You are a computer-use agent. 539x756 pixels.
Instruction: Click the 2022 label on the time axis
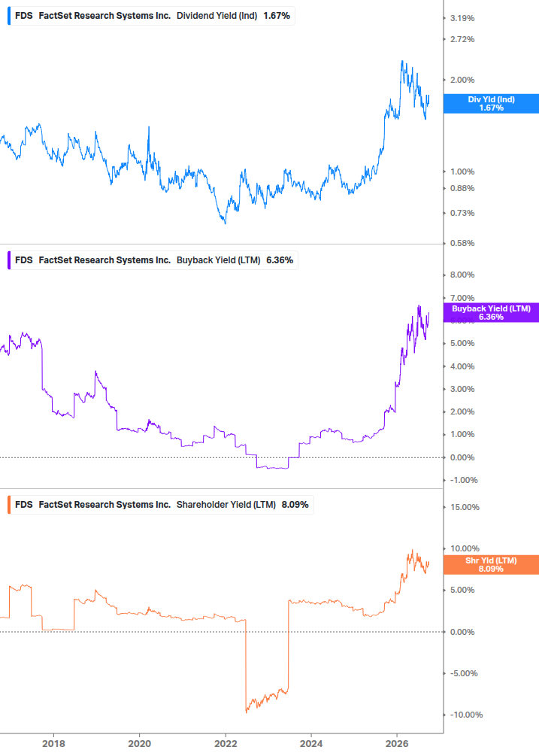[x=226, y=744]
